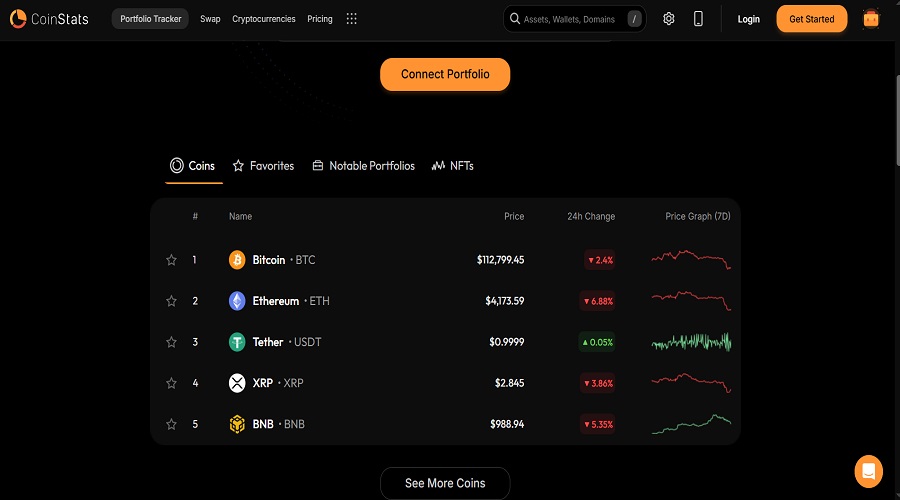
Task: Open the Cryptocurrencies menu
Action: [x=264, y=19]
